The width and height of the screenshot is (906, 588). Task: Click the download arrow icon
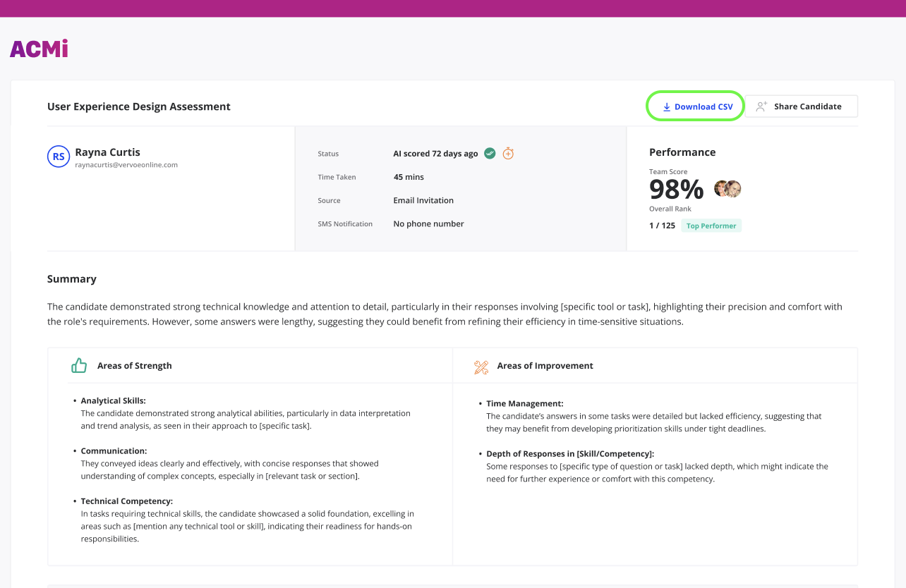(666, 107)
